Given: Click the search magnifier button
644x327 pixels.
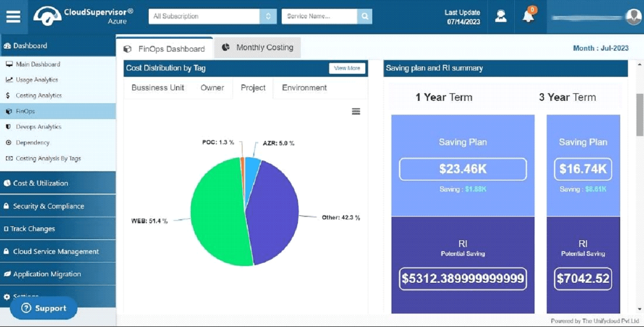Looking at the screenshot, I should pyautogui.click(x=364, y=16).
